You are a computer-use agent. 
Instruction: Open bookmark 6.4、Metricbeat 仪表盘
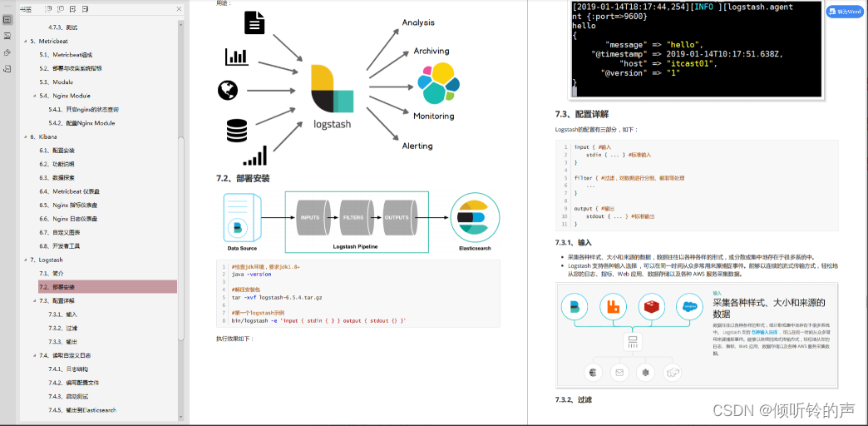coord(69,191)
